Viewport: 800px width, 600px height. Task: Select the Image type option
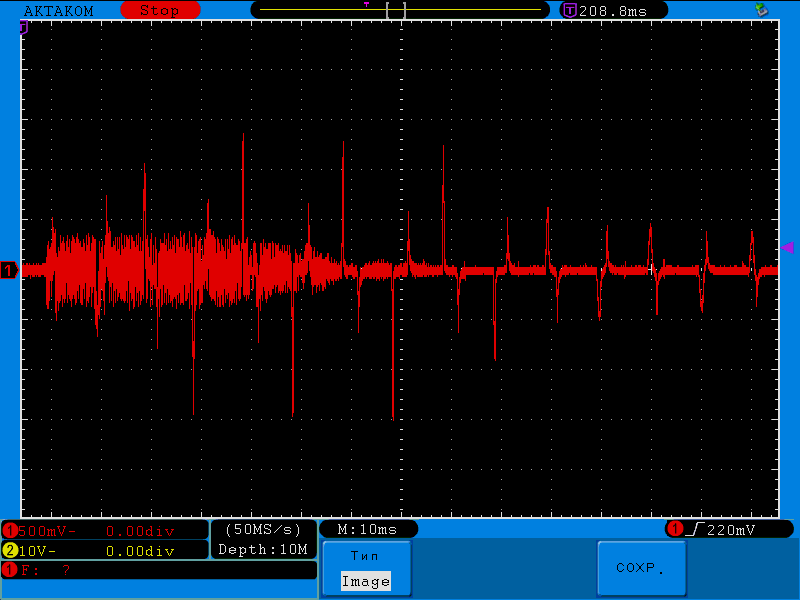click(366, 581)
